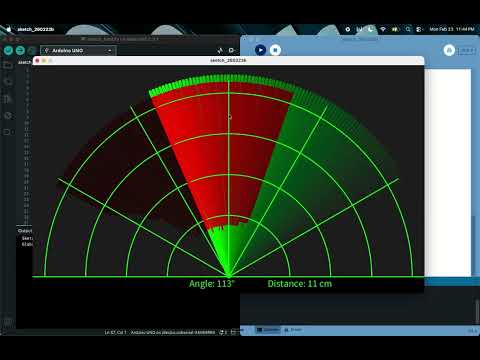Image resolution: width=480 pixels, height=360 pixels.
Task: Click the account icon at Arduino sidebar bottom
Action: point(8,321)
